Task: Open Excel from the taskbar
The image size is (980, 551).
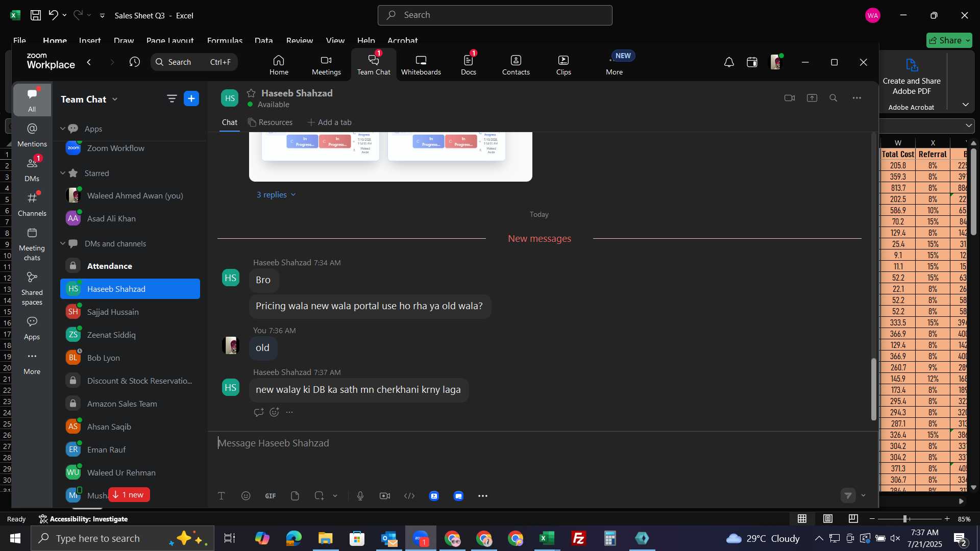Action: 547,538
